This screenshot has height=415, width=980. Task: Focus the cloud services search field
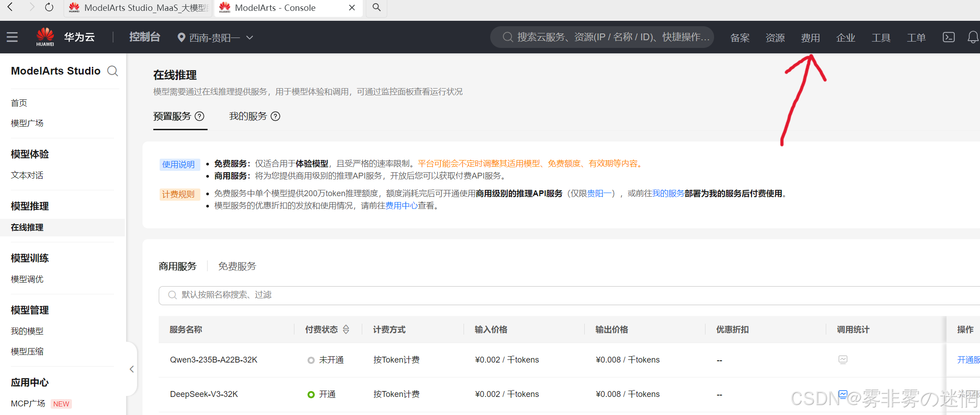(x=602, y=37)
